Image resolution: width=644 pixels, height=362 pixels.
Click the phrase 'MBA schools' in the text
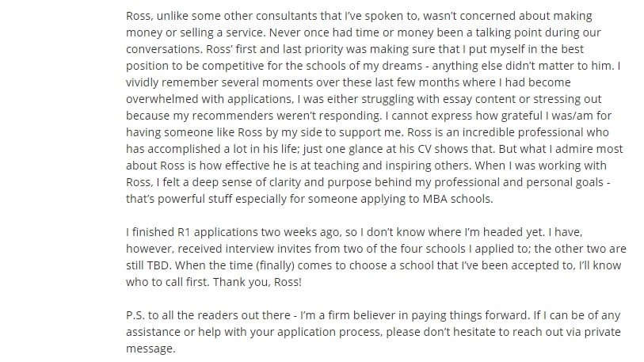tap(457, 199)
